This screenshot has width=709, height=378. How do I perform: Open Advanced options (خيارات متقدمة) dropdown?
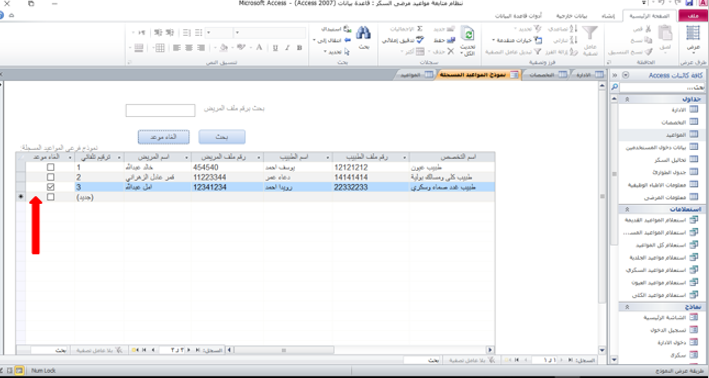[517, 40]
